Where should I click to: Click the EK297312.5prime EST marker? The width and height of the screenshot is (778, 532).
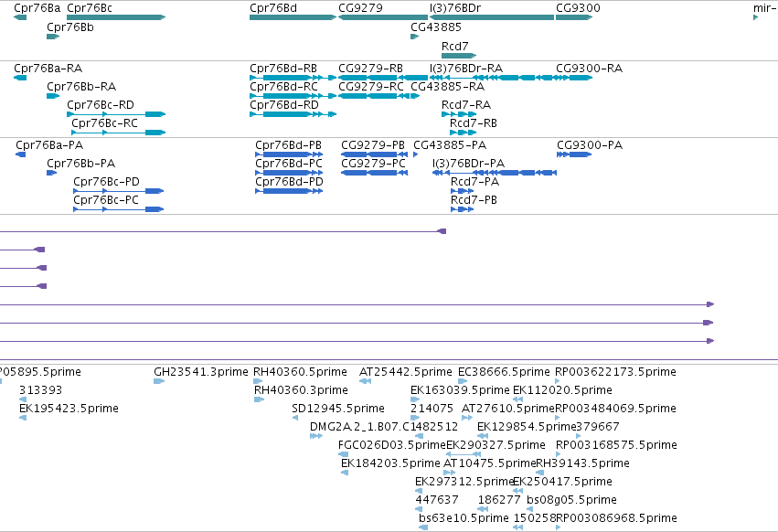[419, 491]
